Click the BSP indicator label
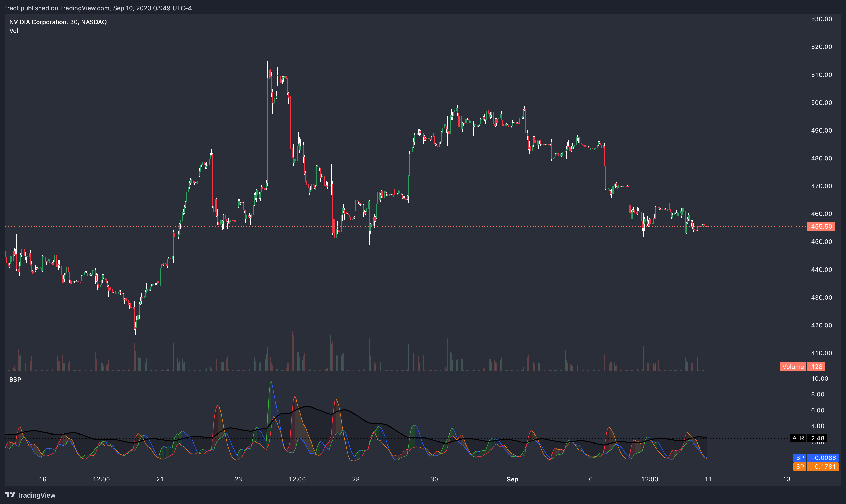Screen dimensions: 846x504 pyautogui.click(x=15, y=380)
